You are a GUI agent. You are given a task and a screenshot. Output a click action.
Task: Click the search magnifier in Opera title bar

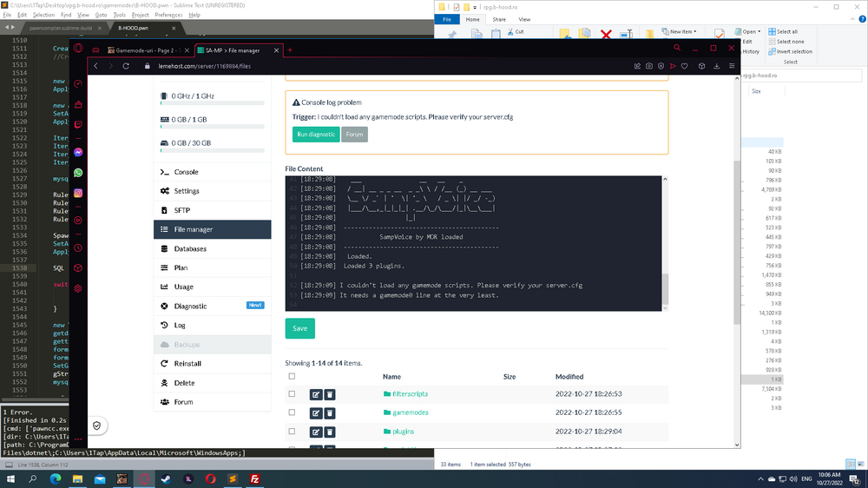point(677,48)
